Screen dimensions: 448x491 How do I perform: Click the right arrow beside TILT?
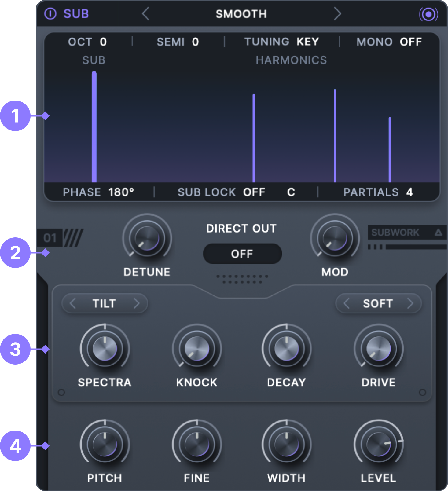136,303
